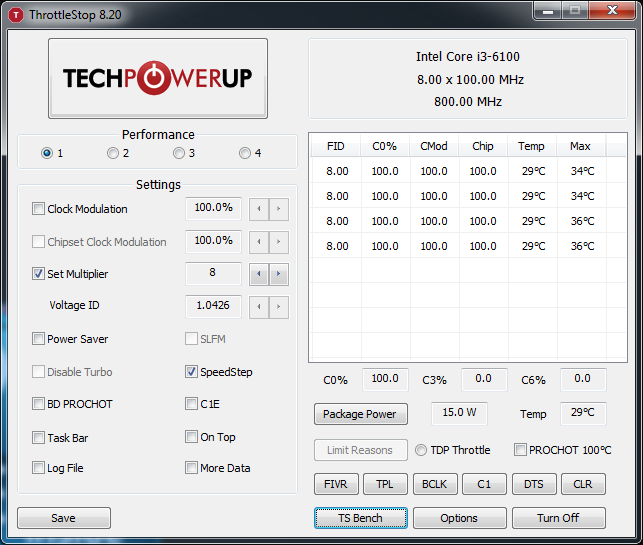Decrease Chipset Clock Modulation with left arrow
The height and width of the screenshot is (545, 643).
coord(259,242)
